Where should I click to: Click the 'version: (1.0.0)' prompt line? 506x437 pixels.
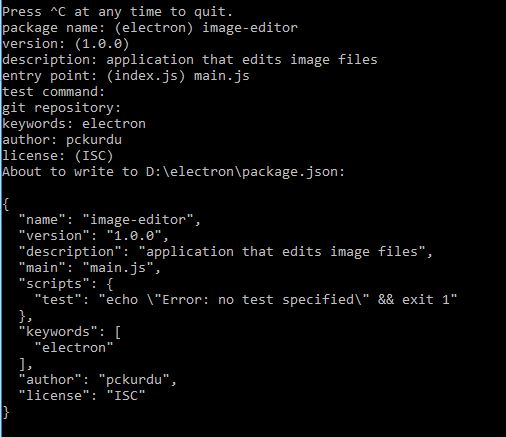65,44
